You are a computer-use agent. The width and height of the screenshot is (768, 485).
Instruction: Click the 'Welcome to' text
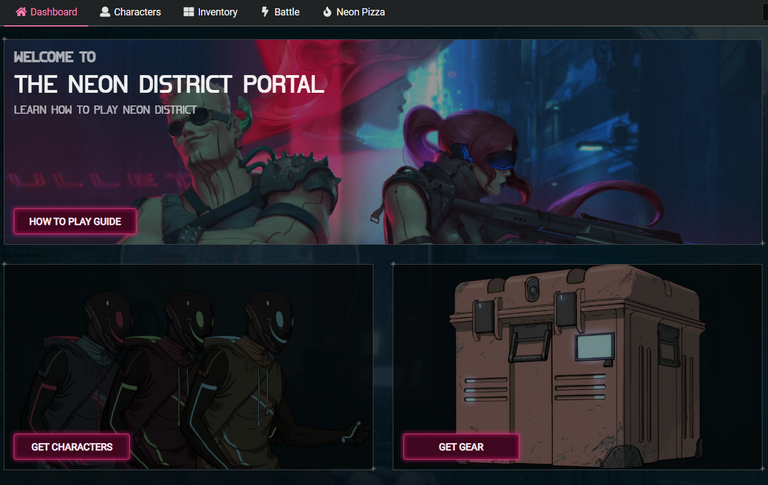click(55, 57)
